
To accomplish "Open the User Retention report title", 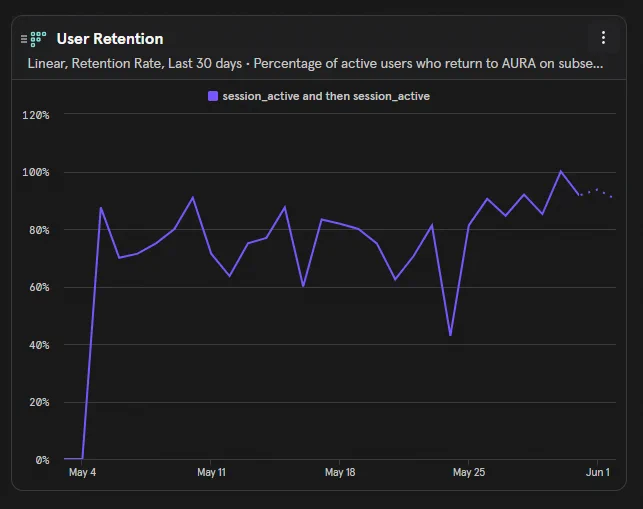I will click(x=110, y=39).
